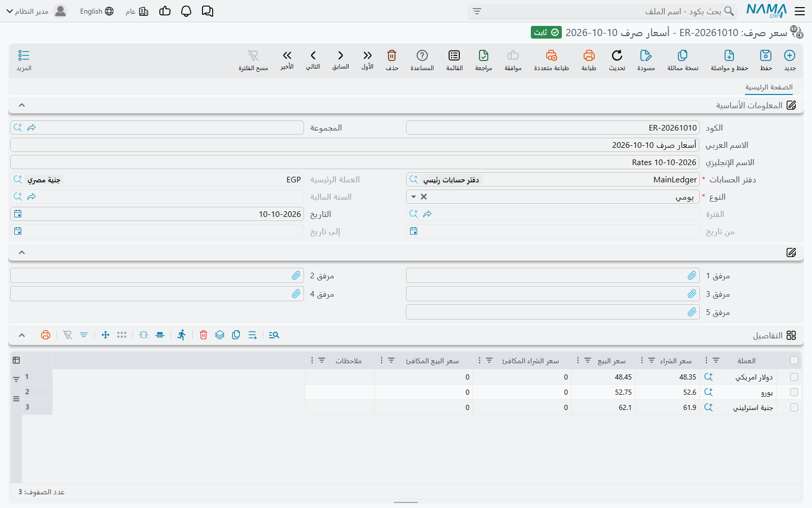Click the تحديث (Refresh) icon

click(x=617, y=55)
